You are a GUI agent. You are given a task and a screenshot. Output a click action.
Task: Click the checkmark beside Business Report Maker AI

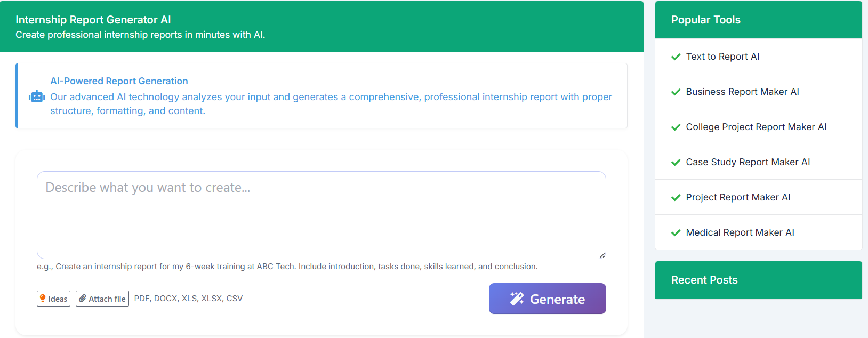pos(676,92)
